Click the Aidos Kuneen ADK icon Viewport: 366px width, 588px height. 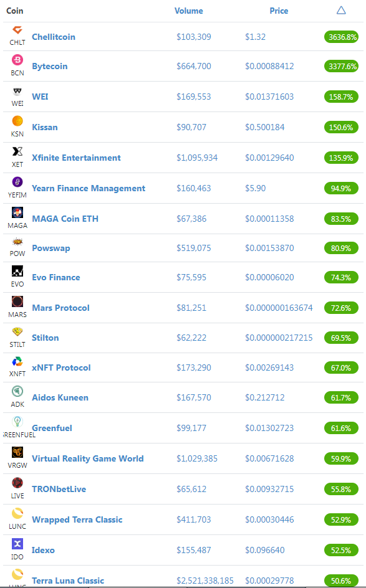coord(17,391)
